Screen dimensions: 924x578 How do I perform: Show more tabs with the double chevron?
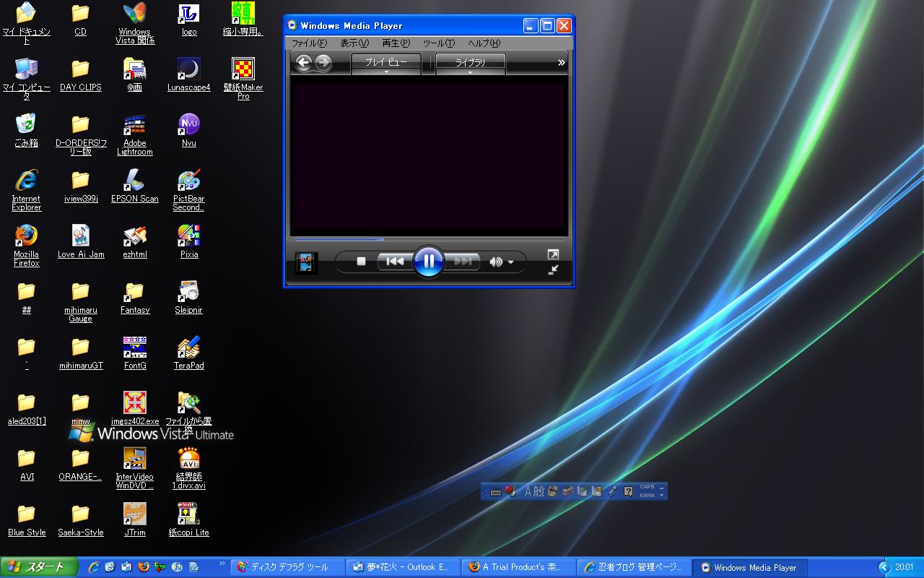[x=561, y=63]
